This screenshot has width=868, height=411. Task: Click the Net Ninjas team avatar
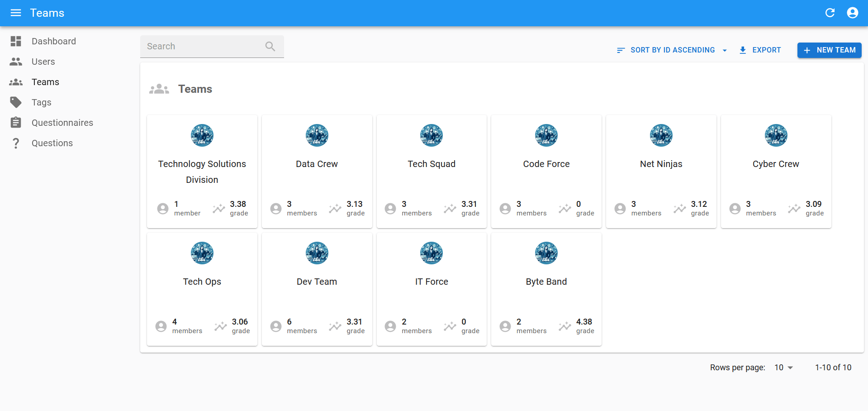click(661, 135)
